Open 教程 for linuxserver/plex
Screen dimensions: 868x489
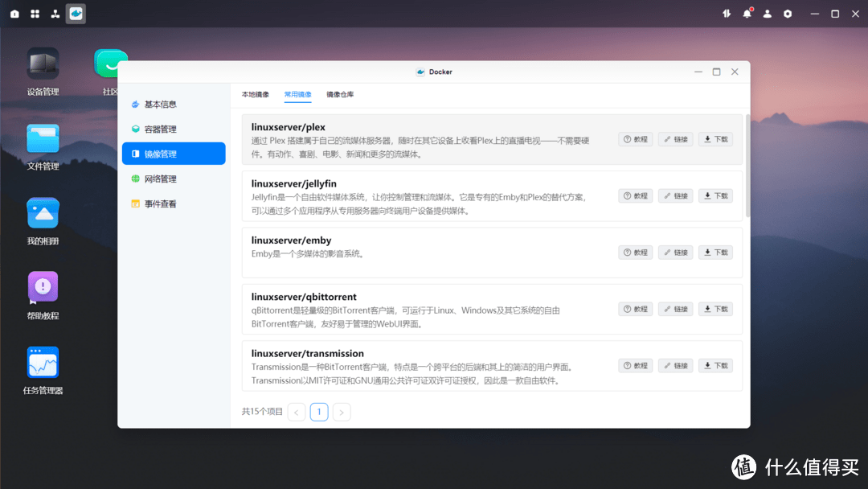pos(636,140)
